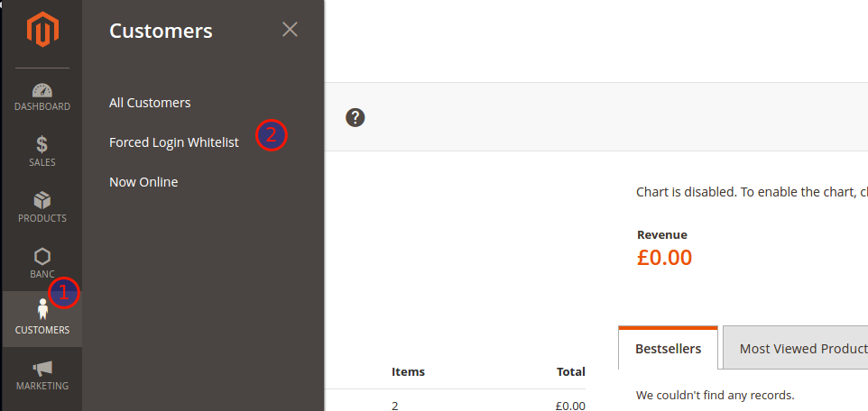868x411 pixels.
Task: Click the Magento logo icon
Action: point(42,31)
